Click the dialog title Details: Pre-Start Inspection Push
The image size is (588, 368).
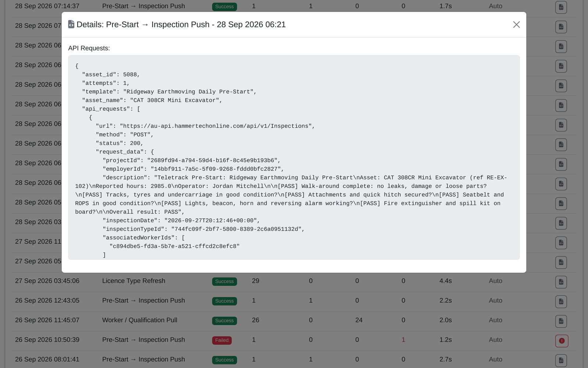[181, 24]
